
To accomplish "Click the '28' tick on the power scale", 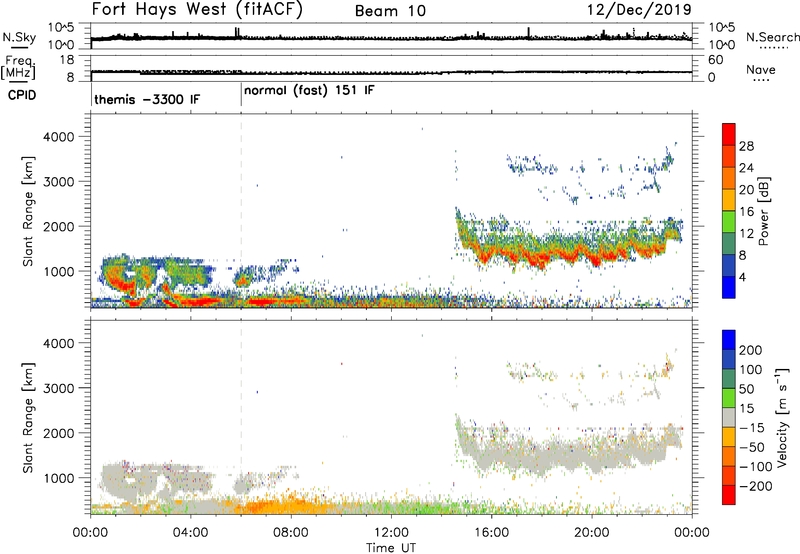I will [x=746, y=146].
